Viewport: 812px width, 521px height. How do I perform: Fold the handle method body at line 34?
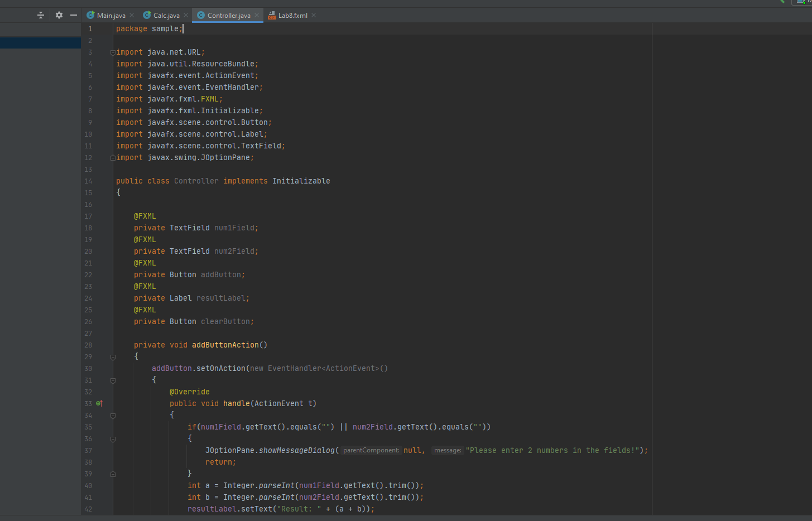[x=113, y=416]
